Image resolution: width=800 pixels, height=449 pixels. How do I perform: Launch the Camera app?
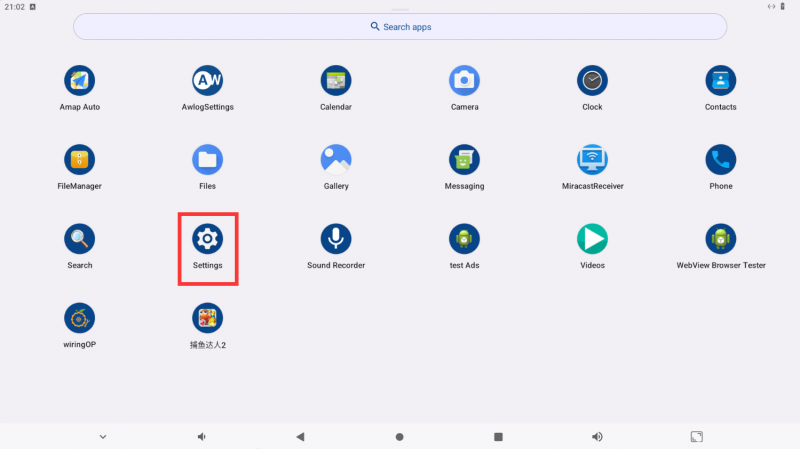tap(464, 81)
